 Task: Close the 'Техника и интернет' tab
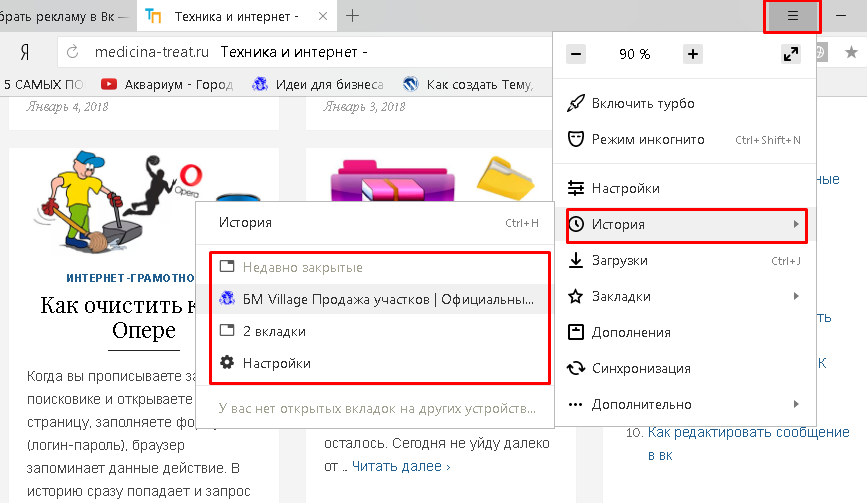click(323, 17)
